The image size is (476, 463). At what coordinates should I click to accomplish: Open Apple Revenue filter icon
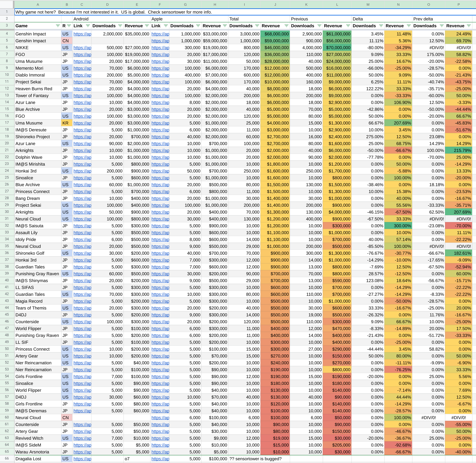tap(225, 26)
